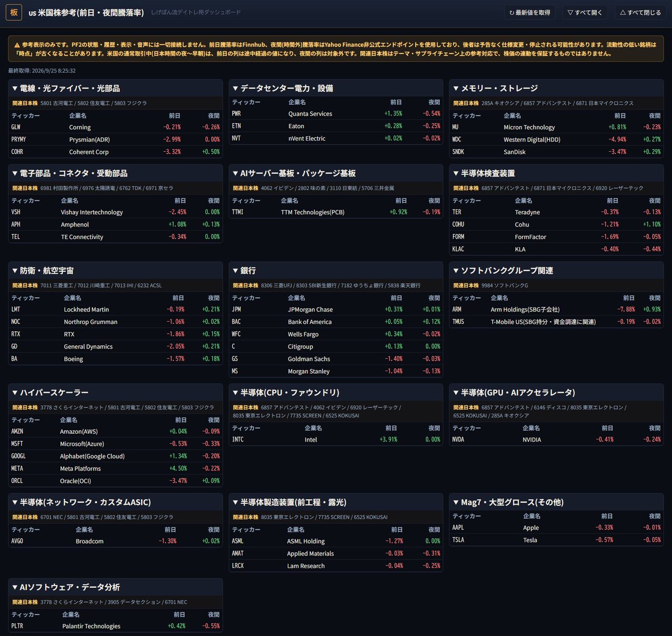
Task: Collapse the Mag7・大型グロース(その他) section
Action: 556,503
